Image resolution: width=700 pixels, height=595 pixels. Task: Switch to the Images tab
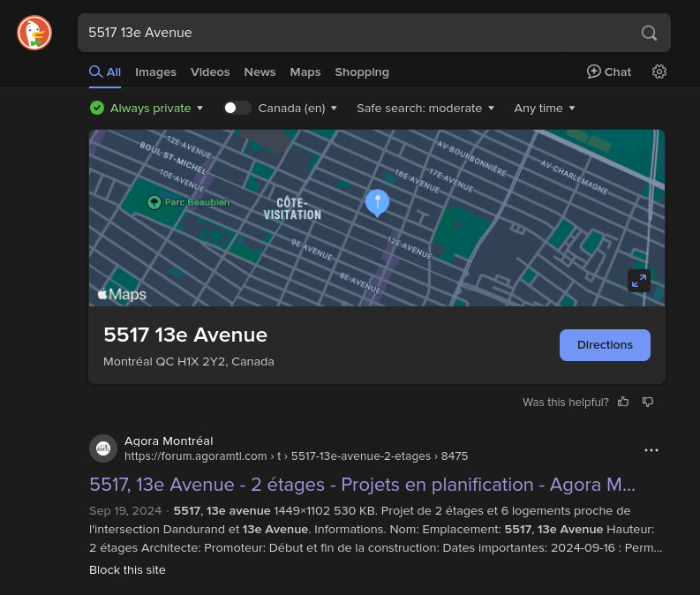[155, 72]
